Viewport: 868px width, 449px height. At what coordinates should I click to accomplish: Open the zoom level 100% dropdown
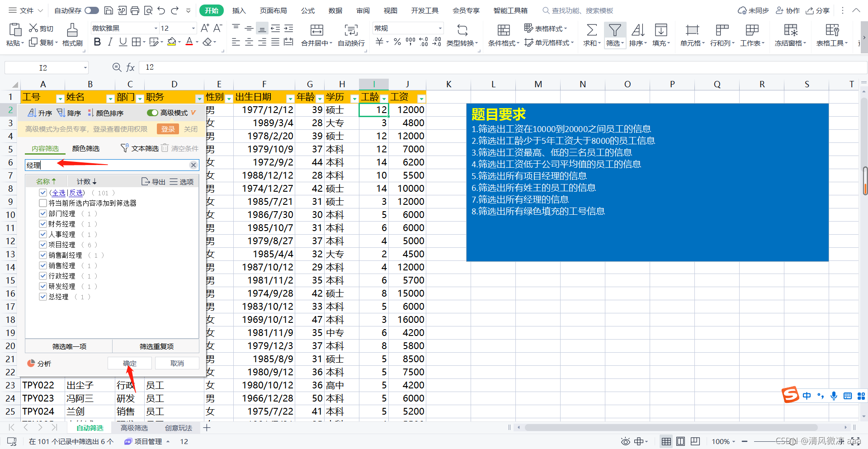pyautogui.click(x=724, y=441)
